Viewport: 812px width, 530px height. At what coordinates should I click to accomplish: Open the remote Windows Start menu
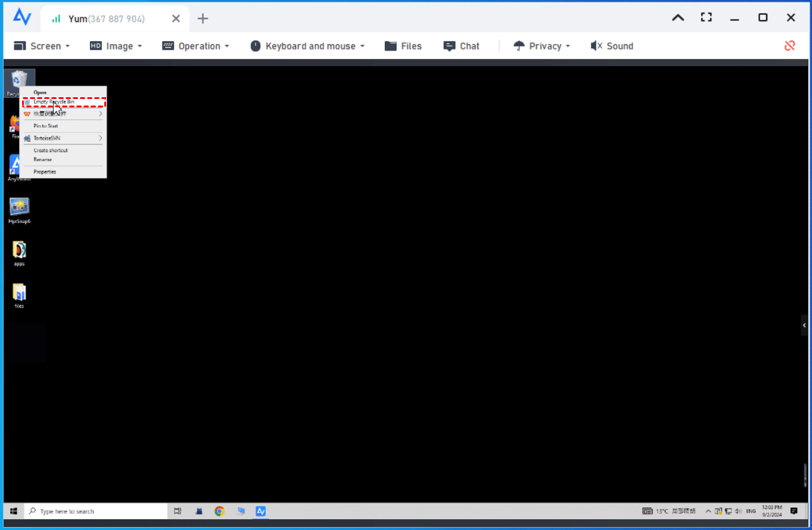tap(13, 511)
